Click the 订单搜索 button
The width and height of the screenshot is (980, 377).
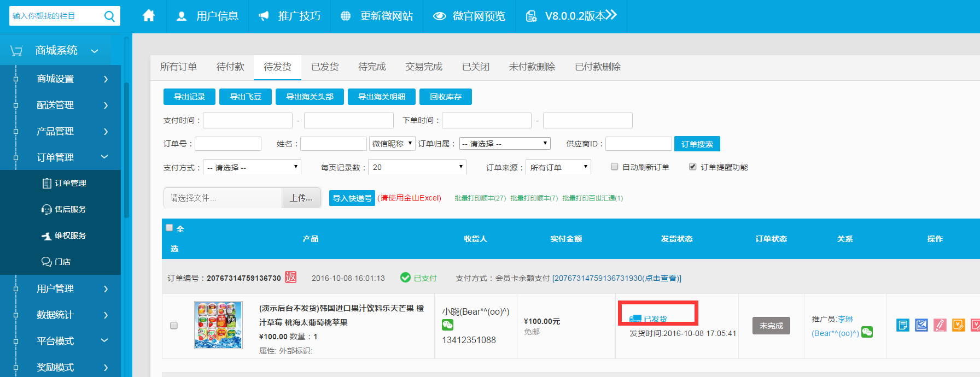[697, 144]
